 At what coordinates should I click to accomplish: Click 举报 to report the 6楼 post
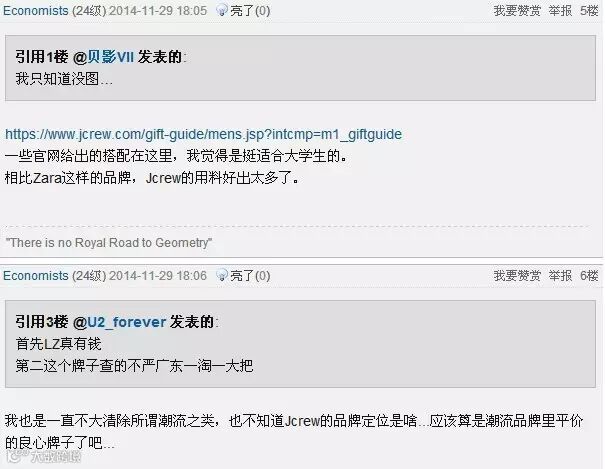click(560, 275)
